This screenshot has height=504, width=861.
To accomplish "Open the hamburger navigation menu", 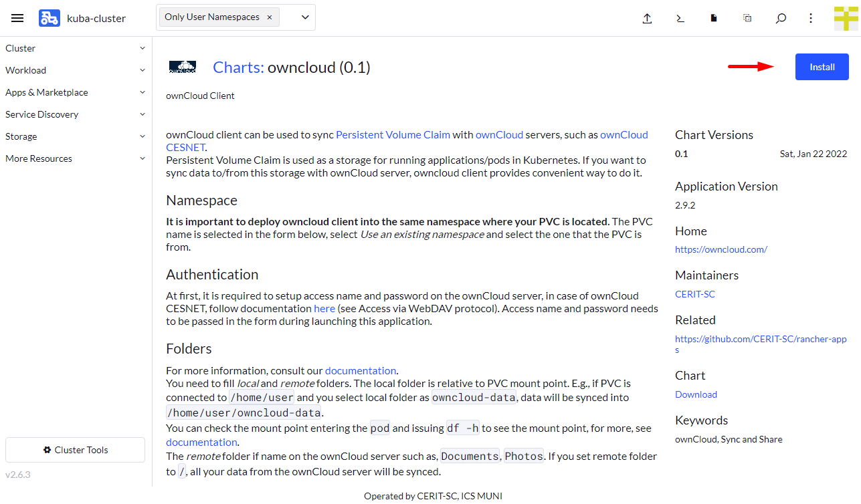I will click(x=17, y=18).
